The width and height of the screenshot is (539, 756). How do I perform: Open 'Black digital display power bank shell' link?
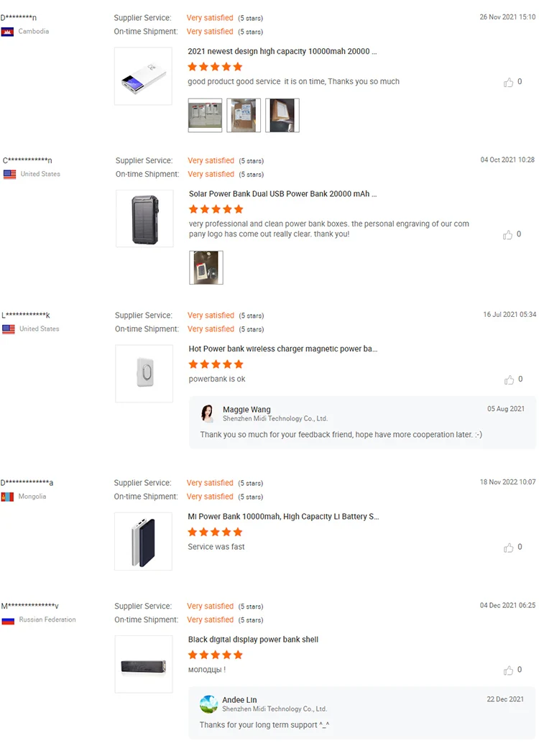point(253,640)
